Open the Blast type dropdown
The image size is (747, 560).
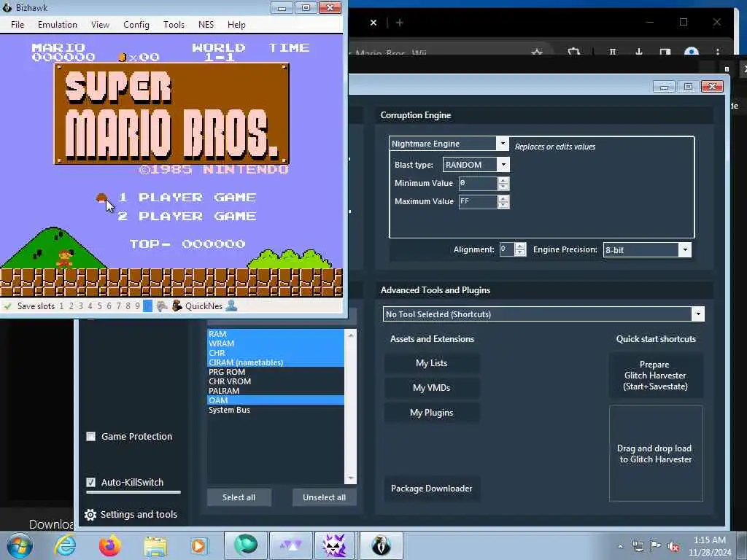pos(503,165)
